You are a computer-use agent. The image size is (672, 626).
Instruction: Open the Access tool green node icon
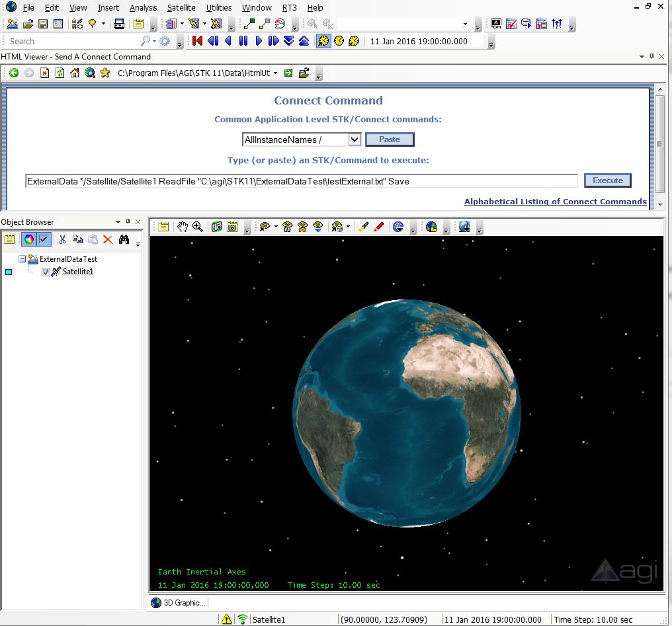249,24
